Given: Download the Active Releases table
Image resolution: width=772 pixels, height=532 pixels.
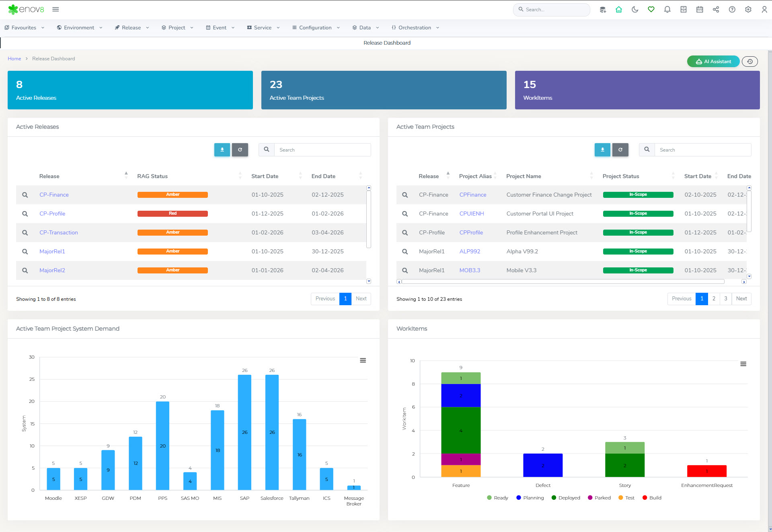Looking at the screenshot, I should [222, 150].
